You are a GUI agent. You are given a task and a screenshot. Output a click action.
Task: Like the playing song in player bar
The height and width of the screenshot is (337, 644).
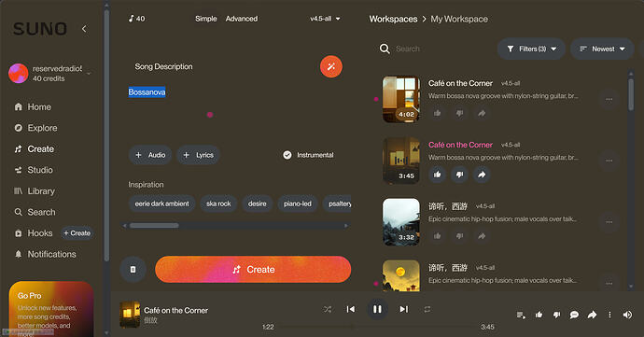pyautogui.click(x=539, y=315)
